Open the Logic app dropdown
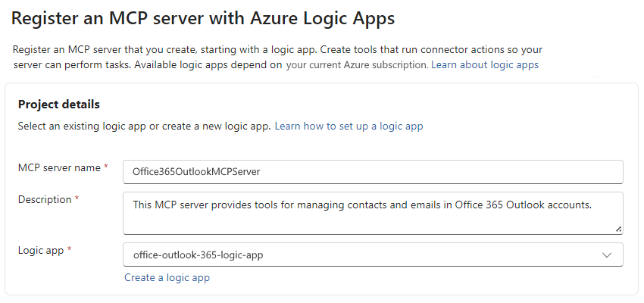 point(373,255)
